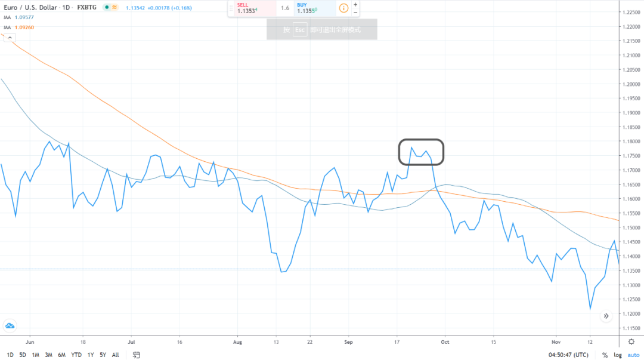644x363 pixels.
Task: Toggle log scale mode
Action: coord(618,355)
